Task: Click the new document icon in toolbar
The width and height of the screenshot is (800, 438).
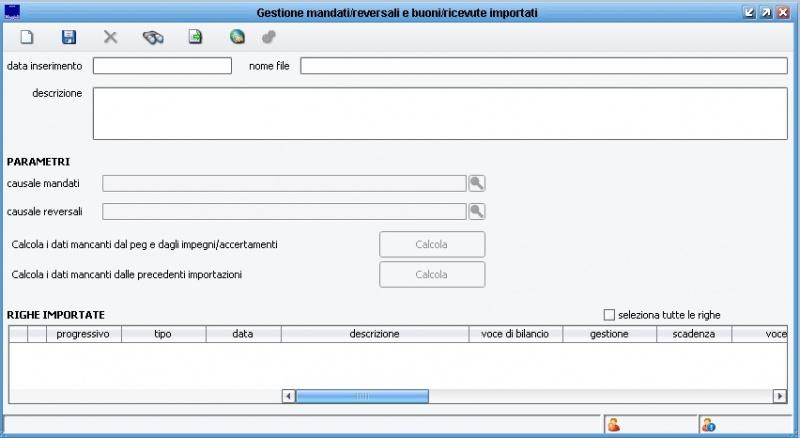Action: coord(27,38)
